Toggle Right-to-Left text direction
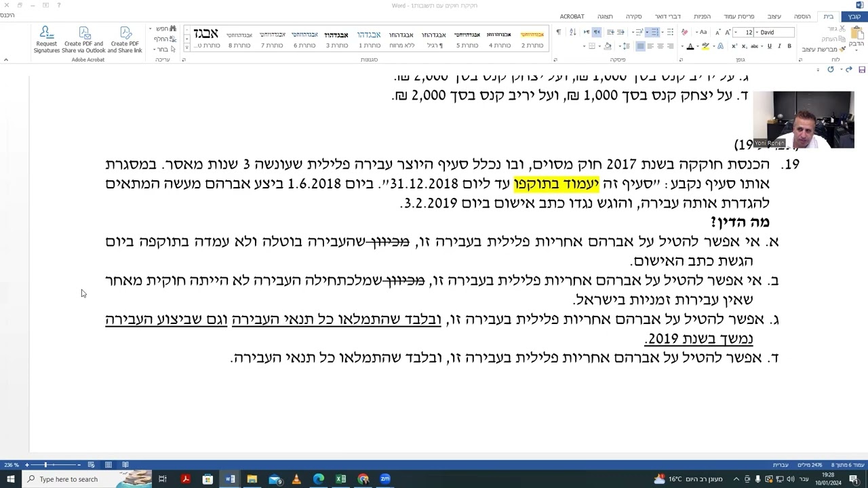The height and width of the screenshot is (488, 868). pos(597,33)
